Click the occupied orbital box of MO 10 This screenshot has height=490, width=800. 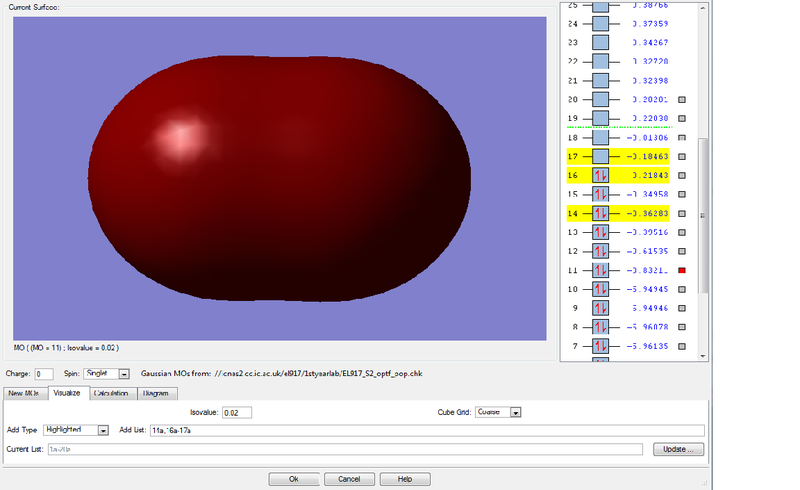point(601,289)
